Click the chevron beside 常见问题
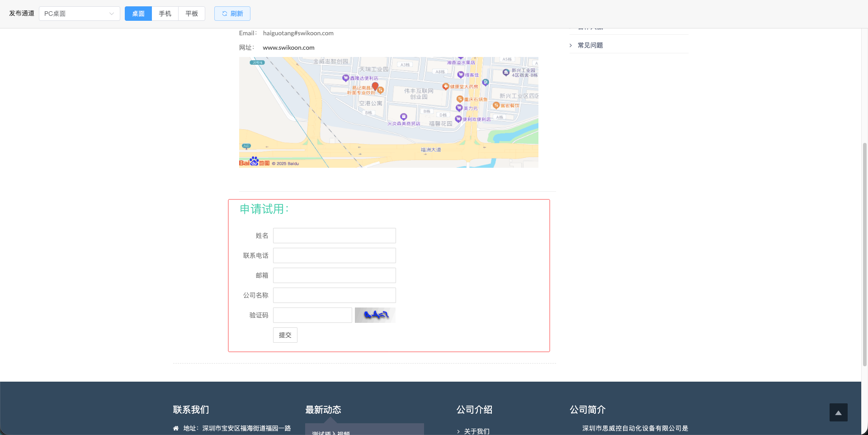This screenshot has height=435, width=868. pyautogui.click(x=571, y=45)
